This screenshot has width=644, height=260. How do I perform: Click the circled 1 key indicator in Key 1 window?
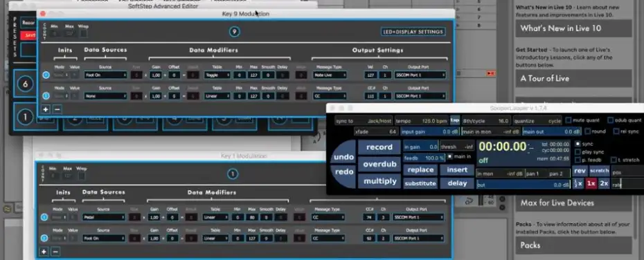(233, 174)
